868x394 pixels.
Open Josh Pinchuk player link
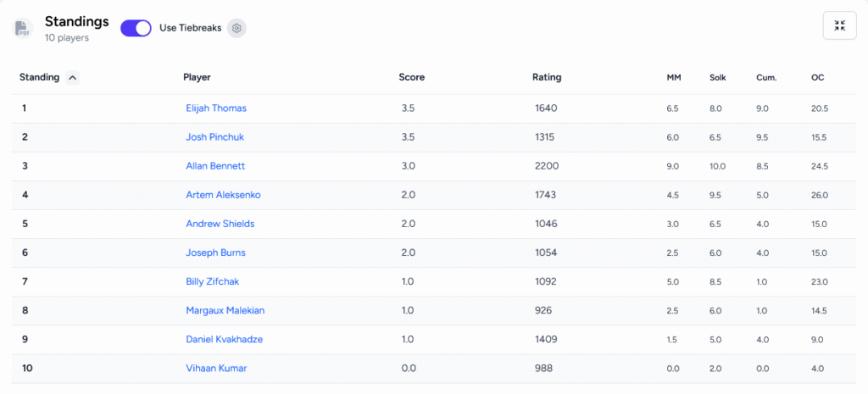[214, 137]
